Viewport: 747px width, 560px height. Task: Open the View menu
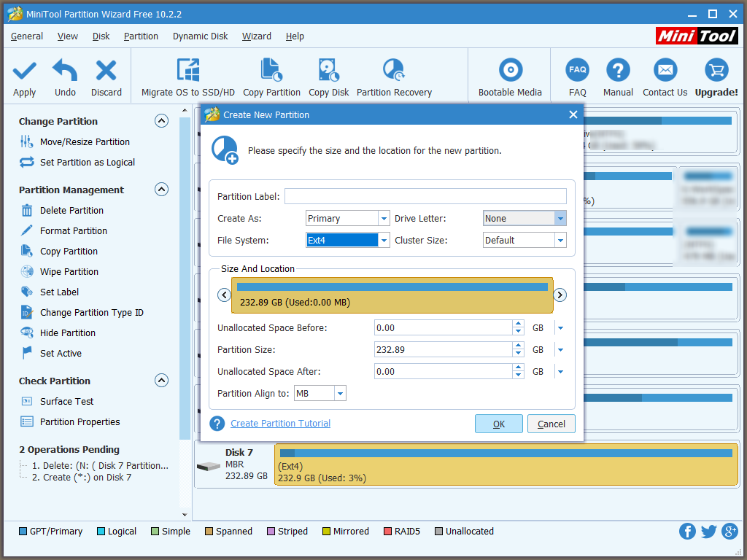[67, 36]
